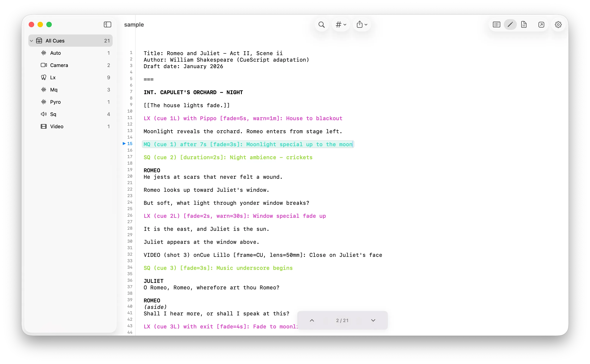
Task: Open the settings gear
Action: coord(558,24)
